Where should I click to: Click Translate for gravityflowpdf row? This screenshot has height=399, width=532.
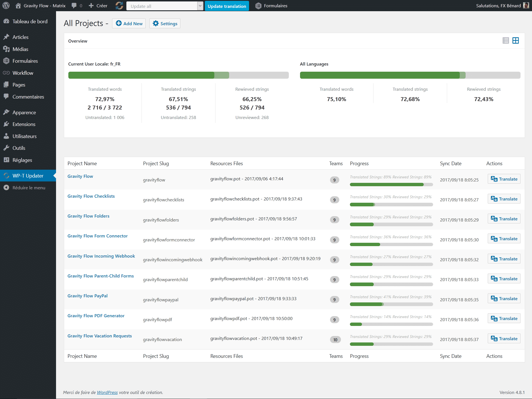[504, 318]
